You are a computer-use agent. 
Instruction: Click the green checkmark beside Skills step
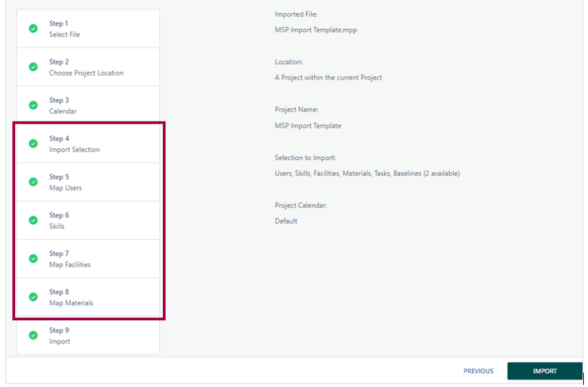pos(33,220)
